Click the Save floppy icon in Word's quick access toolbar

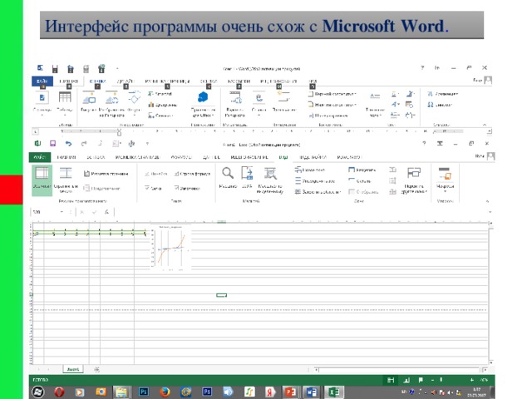[55, 69]
